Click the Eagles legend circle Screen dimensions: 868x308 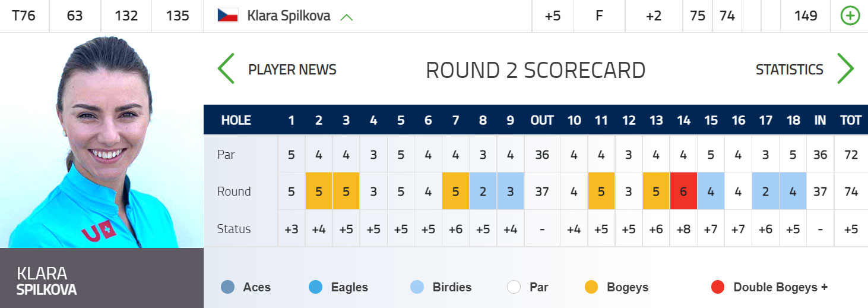click(315, 287)
